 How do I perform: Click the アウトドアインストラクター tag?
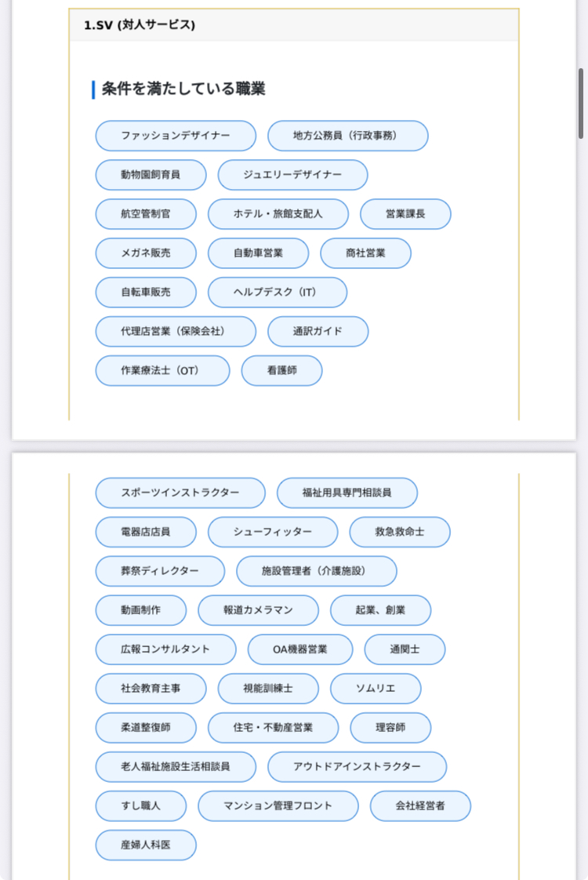357,767
